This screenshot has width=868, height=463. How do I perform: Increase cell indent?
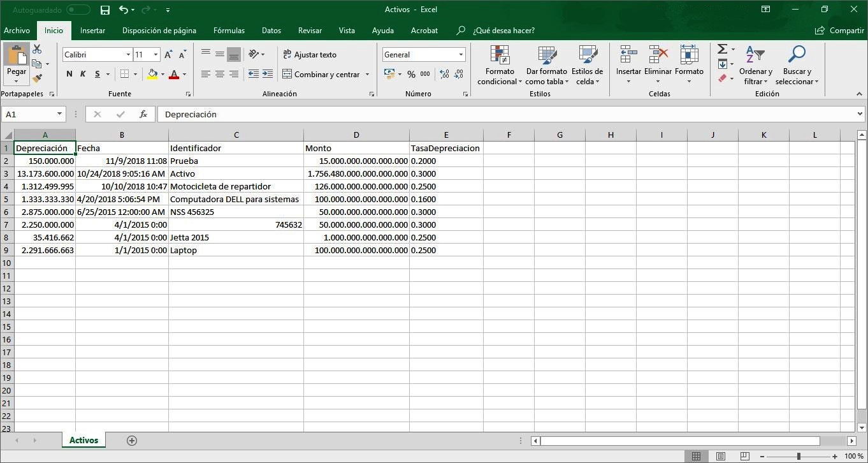click(x=268, y=75)
